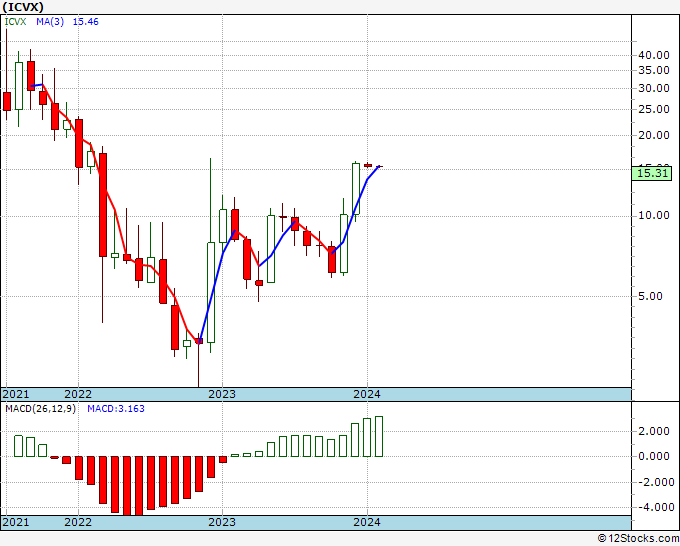Click the large red candle in early 2022

(x=103, y=205)
